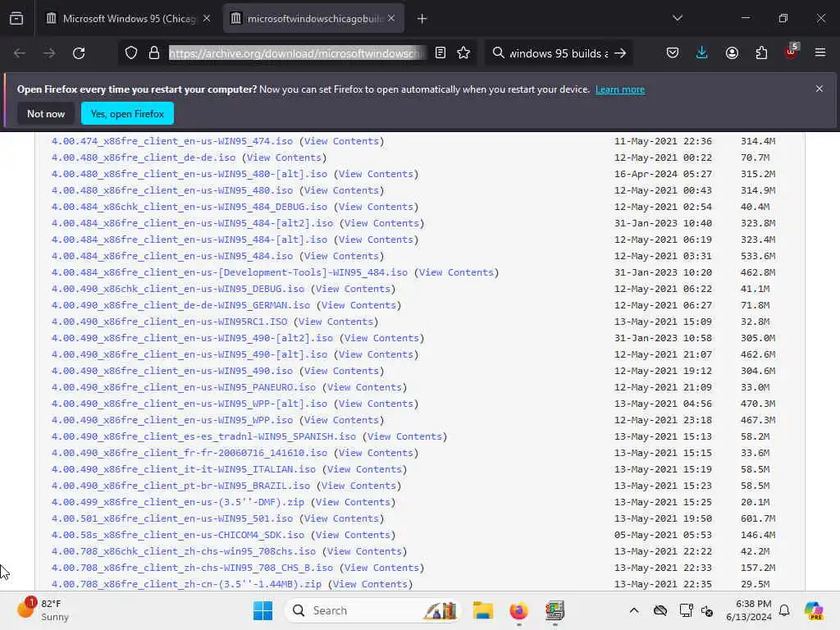Click the Firefox View icon

[x=16, y=19]
